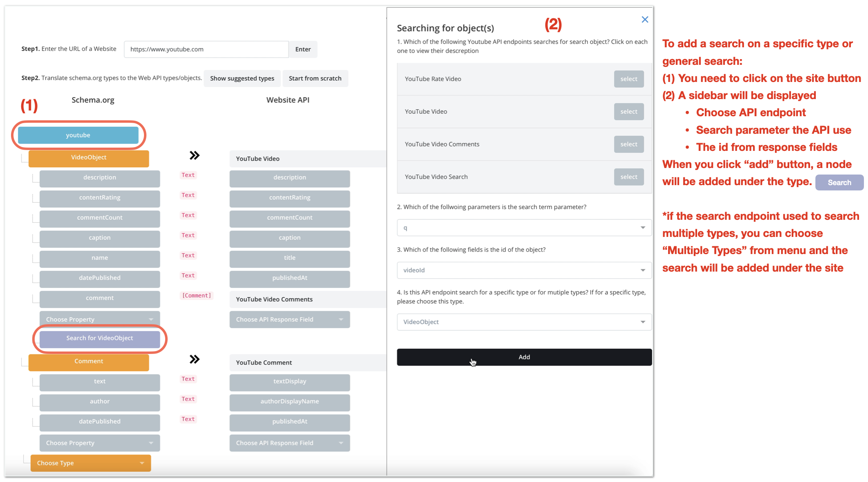Viewport: 868px width, 482px height.
Task: Click double-arrow icon beside VideoObject
Action: [x=195, y=155]
